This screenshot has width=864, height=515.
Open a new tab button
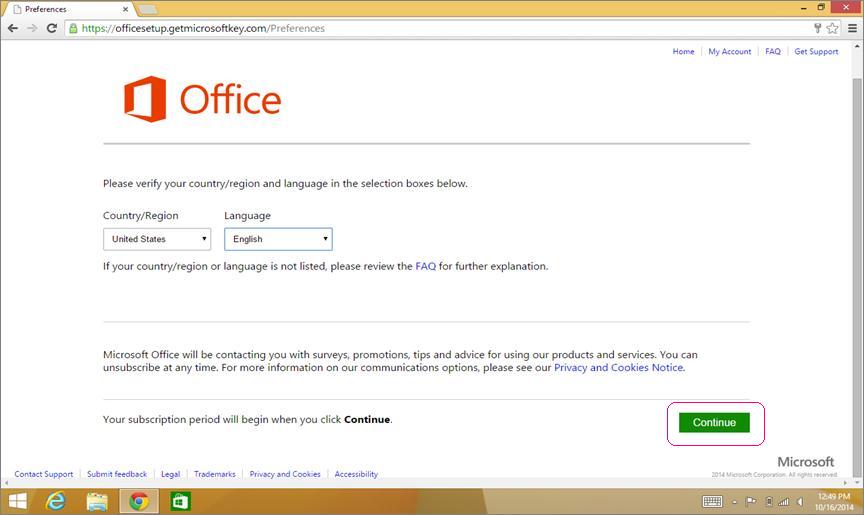pyautogui.click(x=147, y=9)
